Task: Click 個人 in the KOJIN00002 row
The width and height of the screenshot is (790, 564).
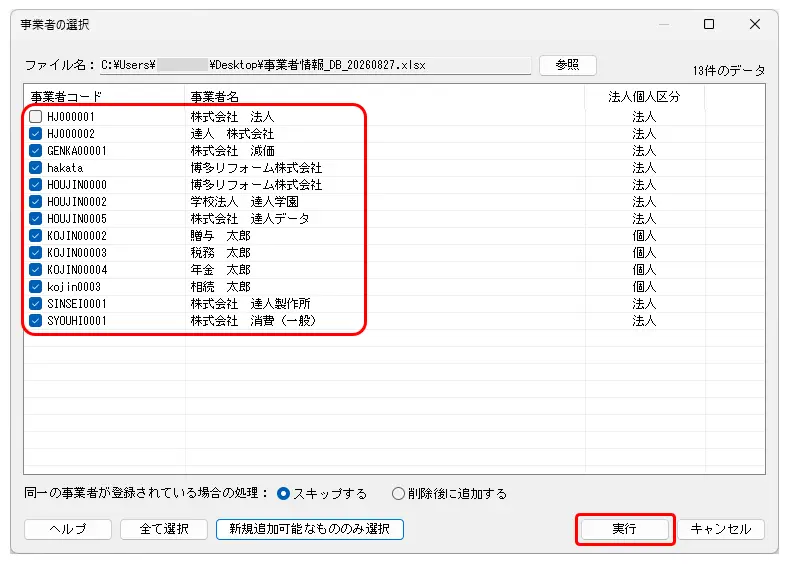Action: (644, 236)
